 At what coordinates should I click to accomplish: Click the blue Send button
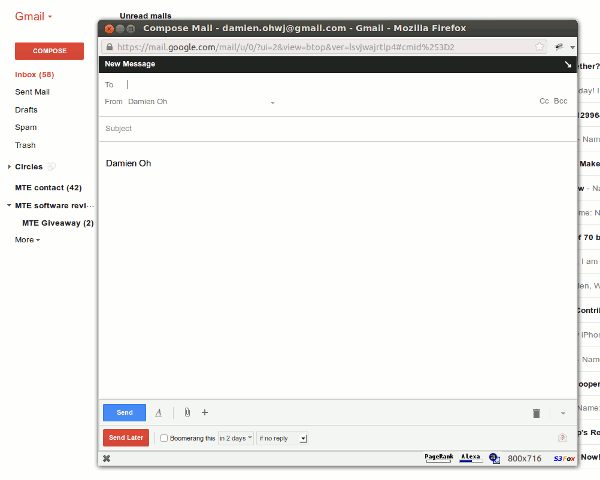pyautogui.click(x=124, y=413)
